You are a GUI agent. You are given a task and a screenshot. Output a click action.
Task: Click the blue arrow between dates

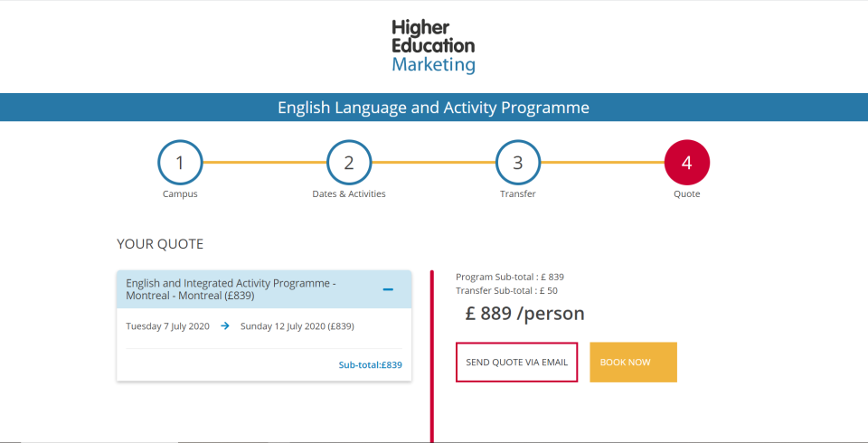click(x=224, y=326)
